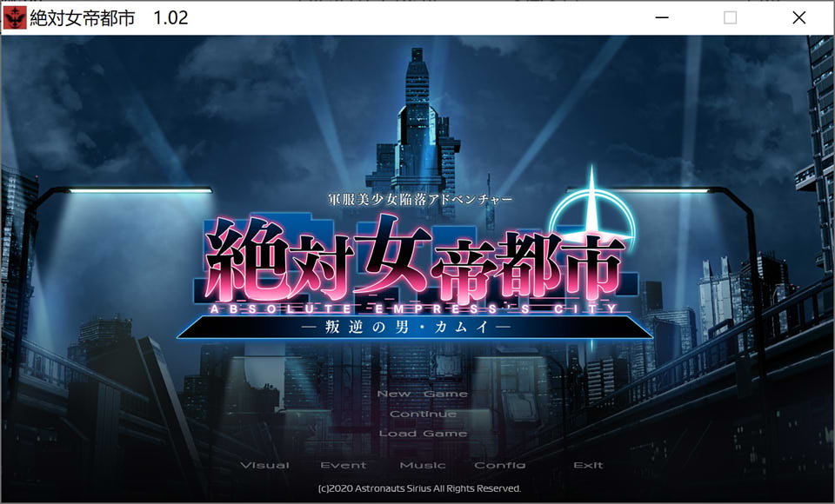This screenshot has width=835, height=504.
Task: Open the Music player mode
Action: 423,465
